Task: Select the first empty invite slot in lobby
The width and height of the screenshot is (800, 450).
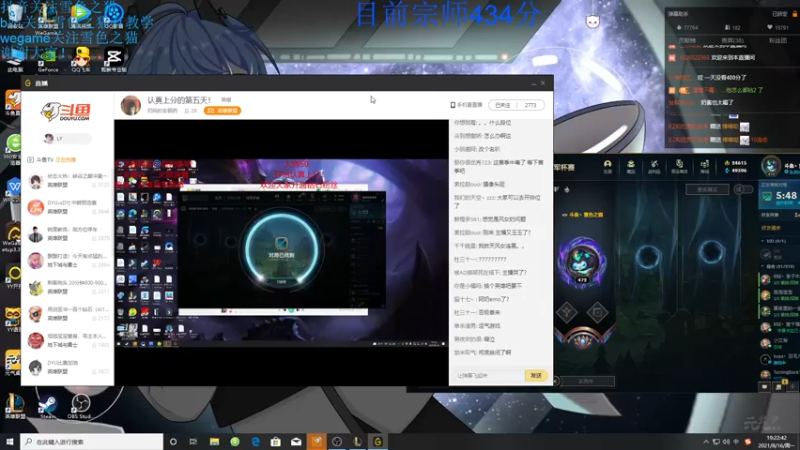Action: pos(648,255)
